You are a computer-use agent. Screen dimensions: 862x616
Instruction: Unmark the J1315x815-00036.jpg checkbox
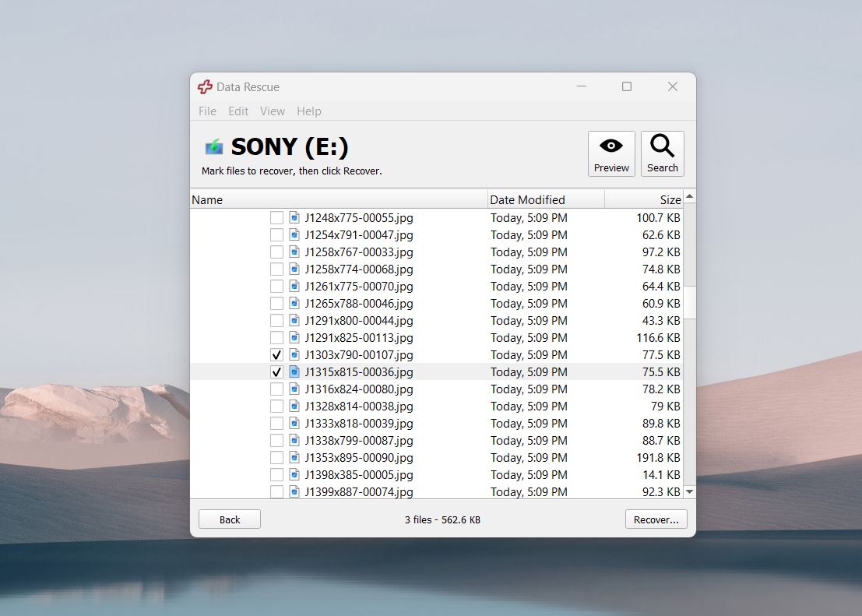point(276,371)
